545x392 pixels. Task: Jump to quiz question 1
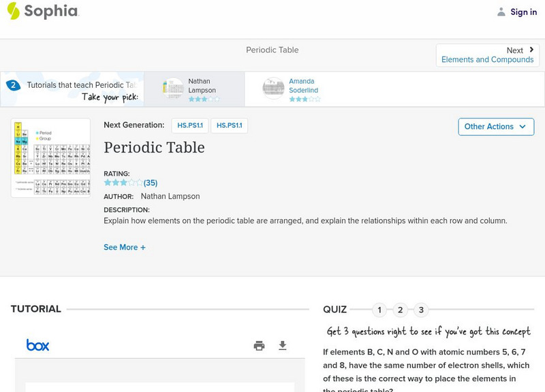pos(379,310)
